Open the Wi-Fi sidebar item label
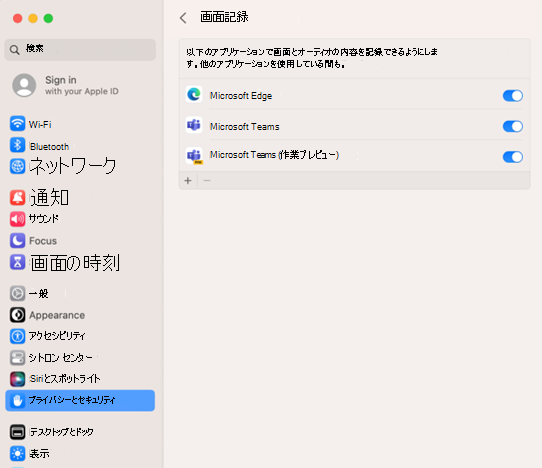The image size is (542, 468). [40, 124]
